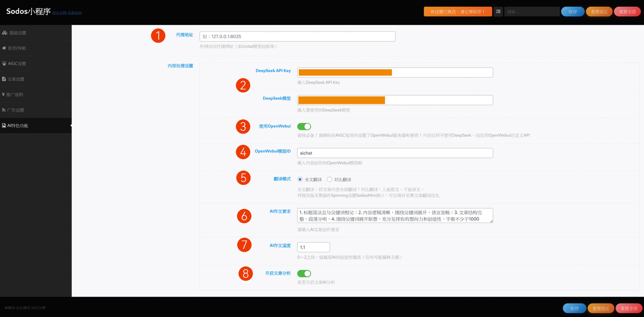644x317 pixels.
Task: Open the AIGC设置 menu section
Action: tap(17, 63)
